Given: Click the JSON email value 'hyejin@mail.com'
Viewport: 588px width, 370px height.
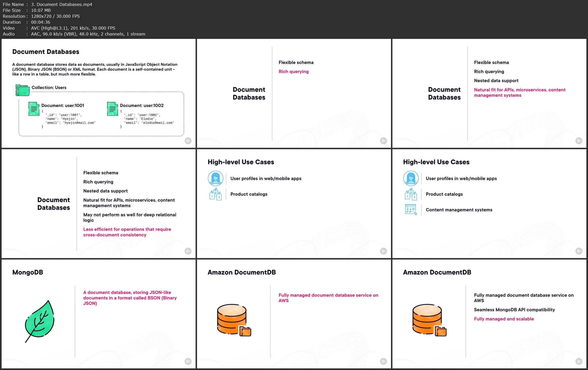Looking at the screenshot, I should coord(79,123).
